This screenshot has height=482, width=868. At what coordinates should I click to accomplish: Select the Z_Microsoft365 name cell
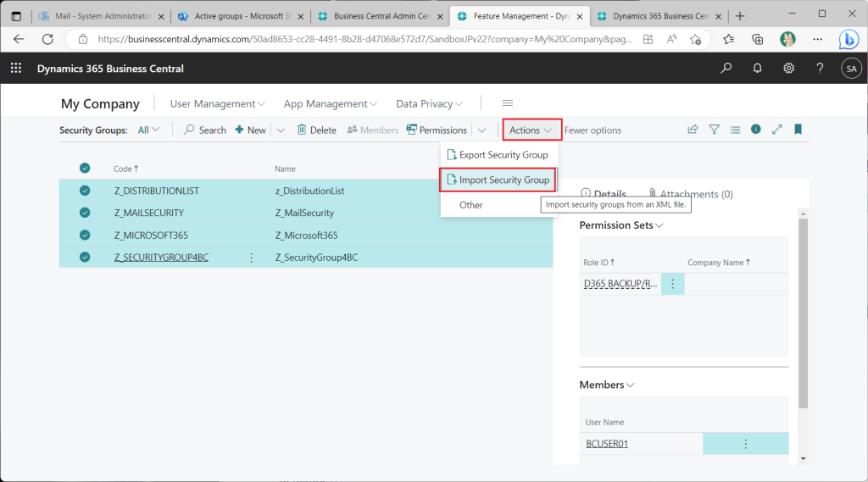(x=306, y=235)
